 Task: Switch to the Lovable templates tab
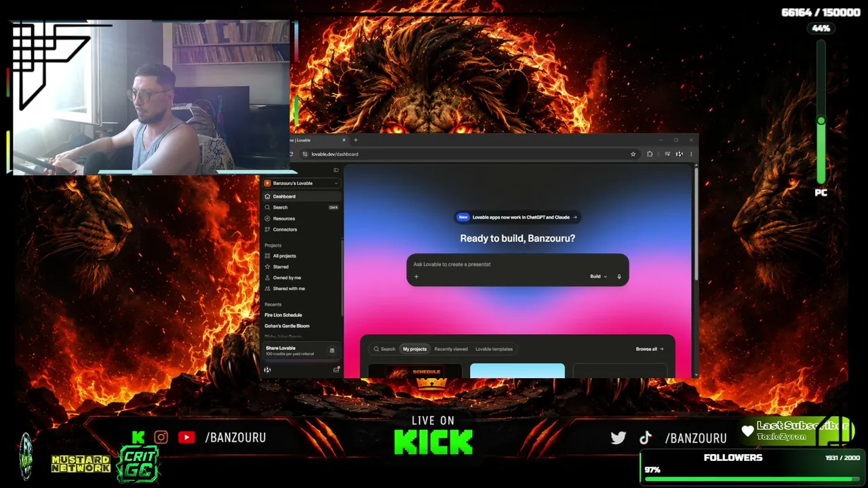pos(494,349)
